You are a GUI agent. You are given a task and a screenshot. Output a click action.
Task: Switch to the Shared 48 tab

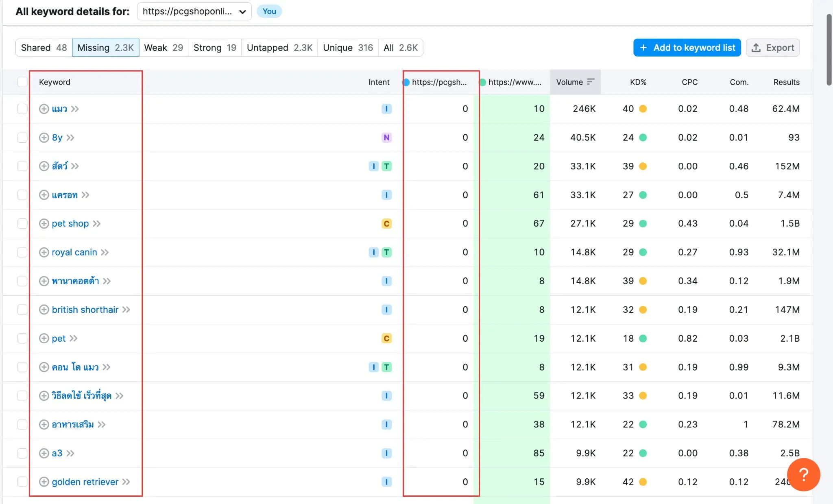[44, 48]
